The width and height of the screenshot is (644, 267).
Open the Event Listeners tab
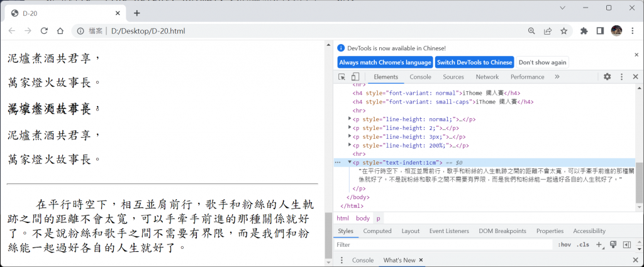point(449,231)
